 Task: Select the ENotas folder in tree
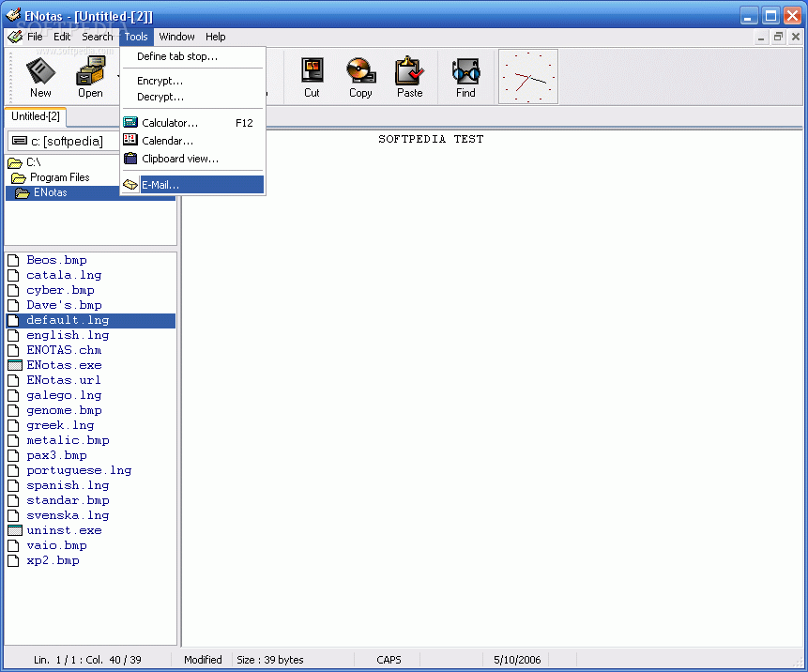click(x=51, y=192)
